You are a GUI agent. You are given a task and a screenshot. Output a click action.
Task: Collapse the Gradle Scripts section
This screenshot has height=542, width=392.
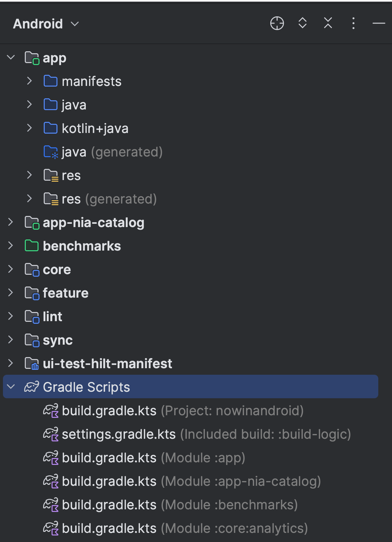click(11, 387)
